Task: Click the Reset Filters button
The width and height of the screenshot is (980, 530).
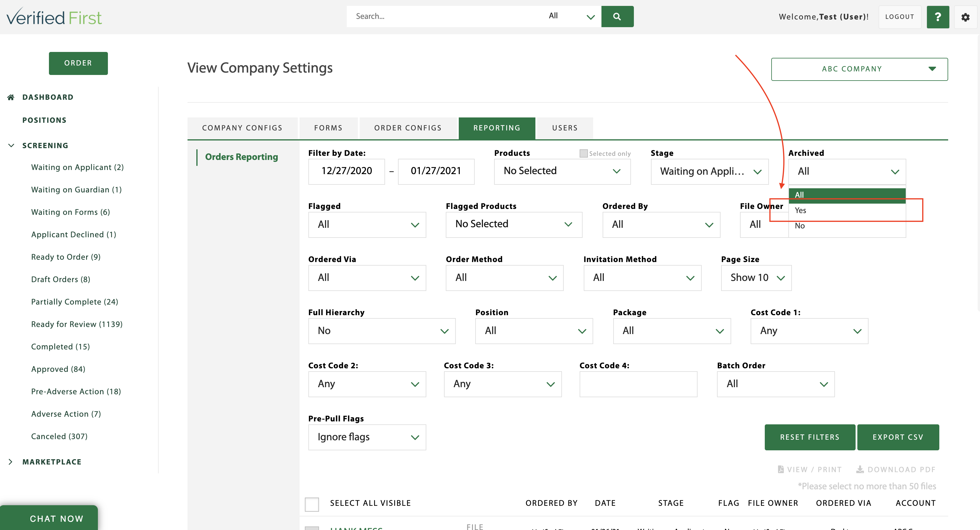Action: click(810, 437)
